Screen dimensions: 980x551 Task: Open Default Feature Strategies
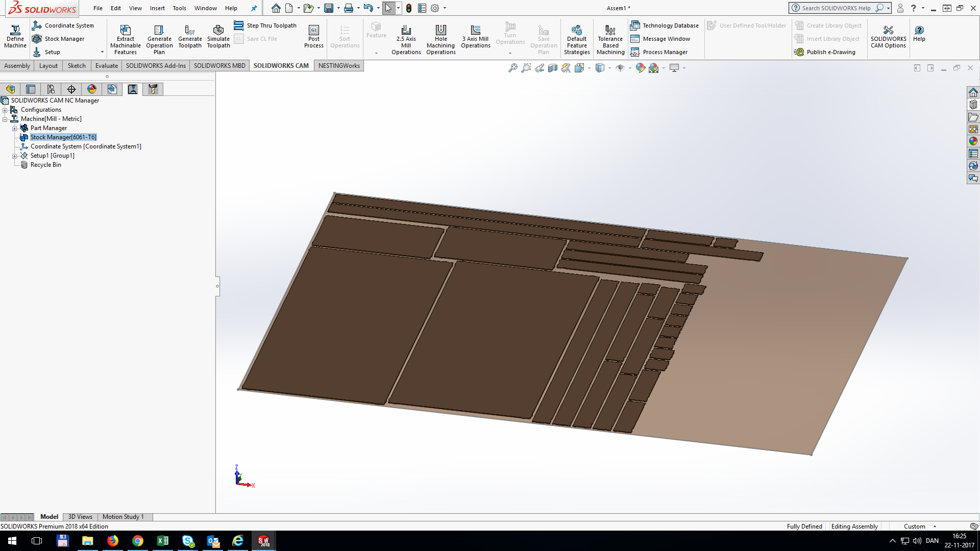click(577, 38)
